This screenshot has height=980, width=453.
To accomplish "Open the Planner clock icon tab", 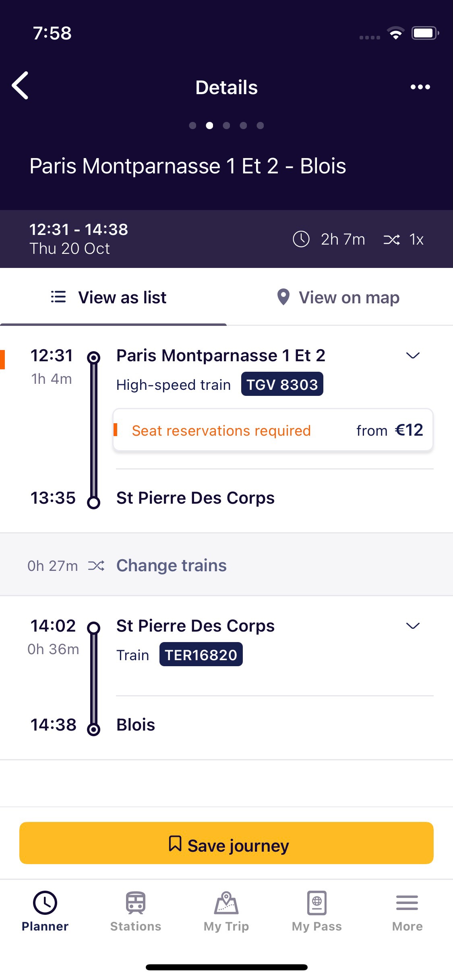I will click(45, 903).
